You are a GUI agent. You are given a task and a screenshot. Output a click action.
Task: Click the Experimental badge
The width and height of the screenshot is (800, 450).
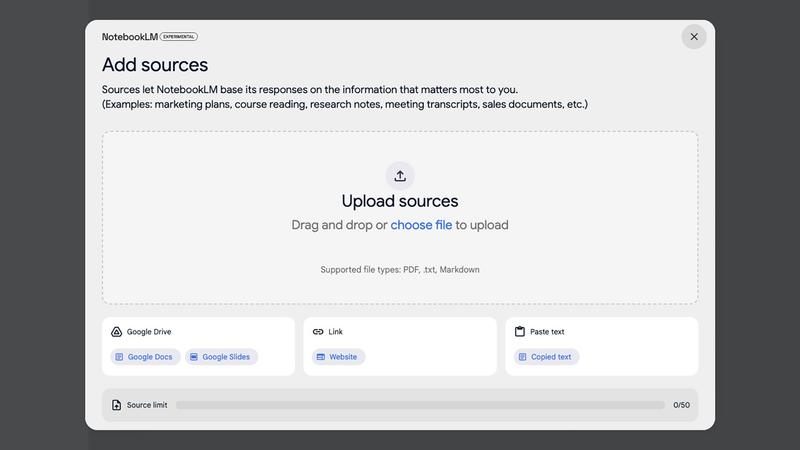pos(179,37)
